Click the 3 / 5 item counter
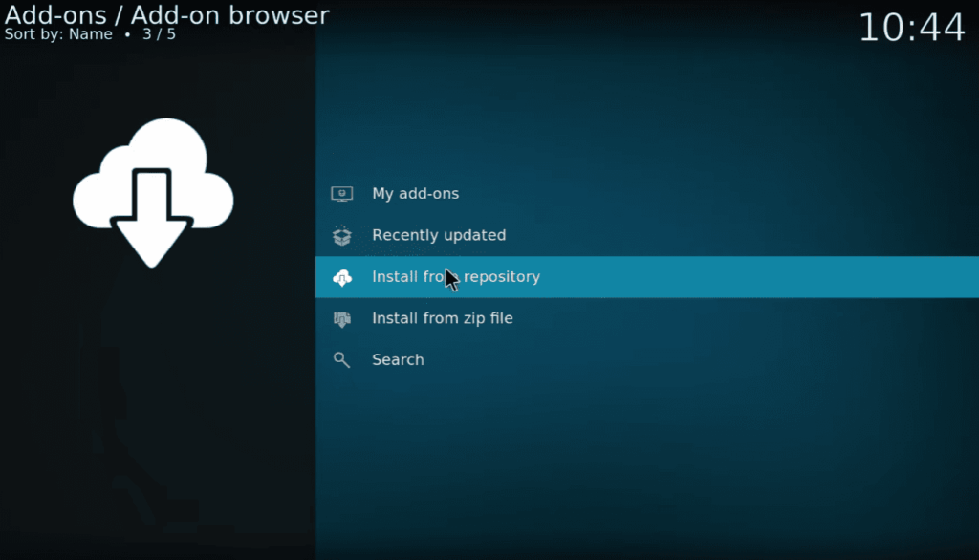979x560 pixels. click(160, 34)
